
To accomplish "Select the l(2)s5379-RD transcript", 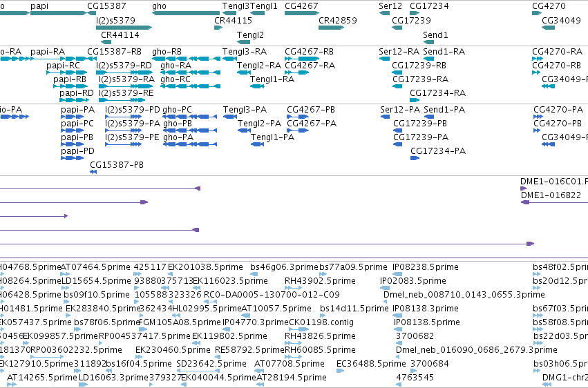I will tap(124, 72).
